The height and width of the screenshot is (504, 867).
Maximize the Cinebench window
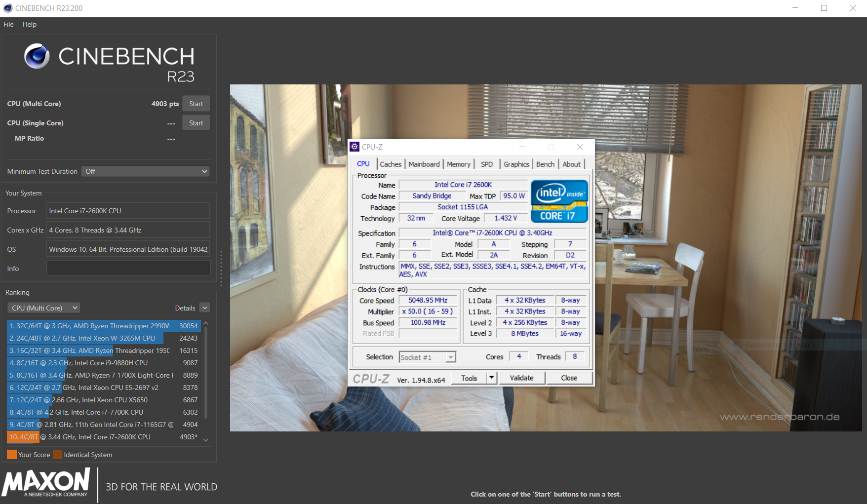point(824,8)
